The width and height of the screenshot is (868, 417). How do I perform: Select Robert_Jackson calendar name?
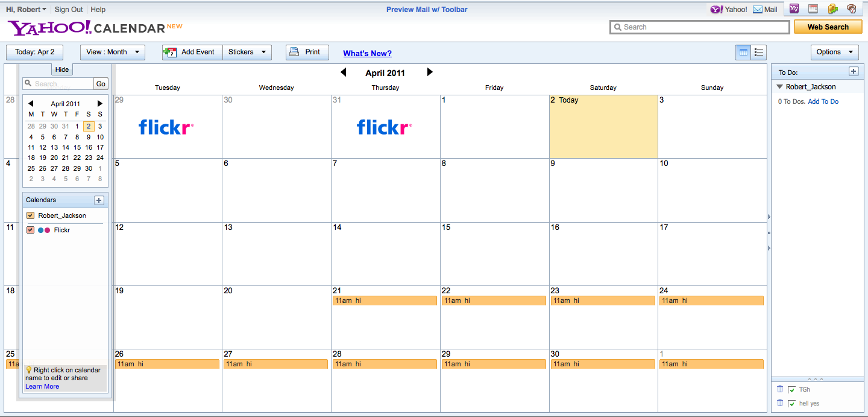coord(62,215)
